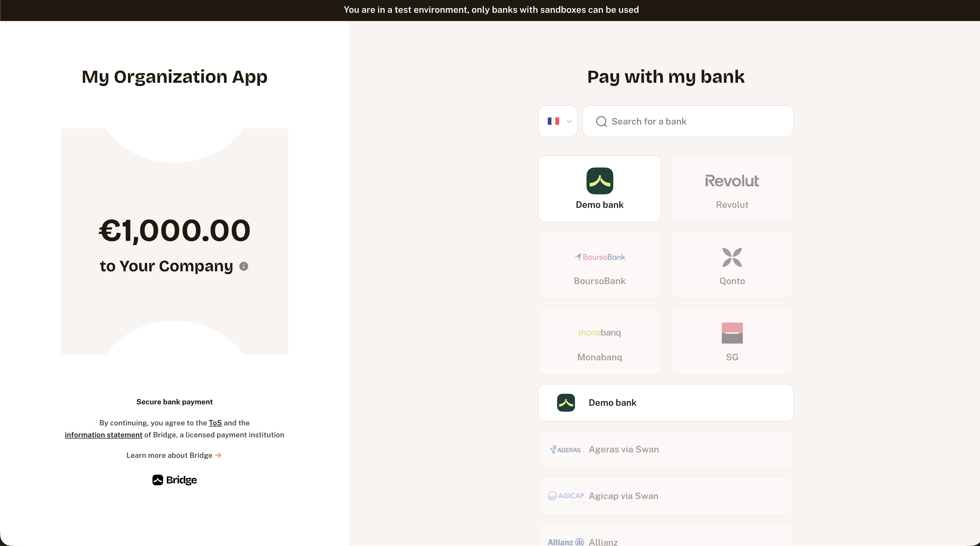Viewport: 980px width, 546px height.
Task: Open the information statement link
Action: pyautogui.click(x=104, y=435)
